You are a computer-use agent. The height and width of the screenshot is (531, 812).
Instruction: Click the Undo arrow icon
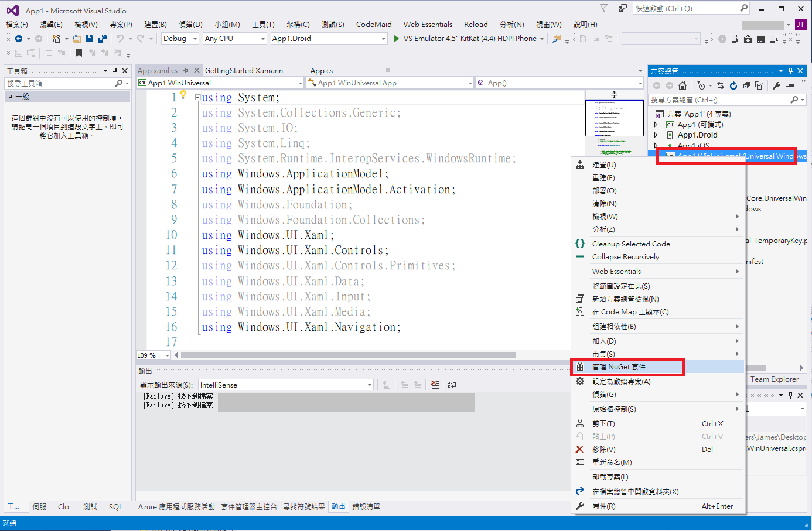tap(120, 39)
